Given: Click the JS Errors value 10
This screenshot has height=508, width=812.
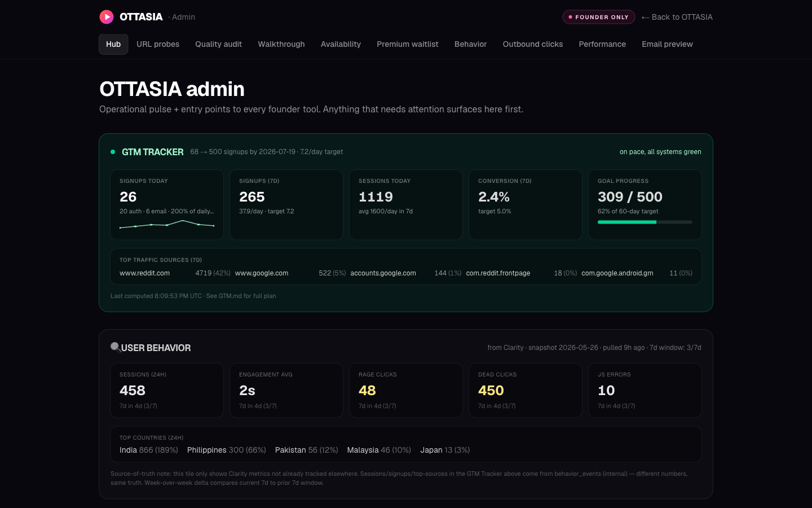Looking at the screenshot, I should (x=606, y=391).
